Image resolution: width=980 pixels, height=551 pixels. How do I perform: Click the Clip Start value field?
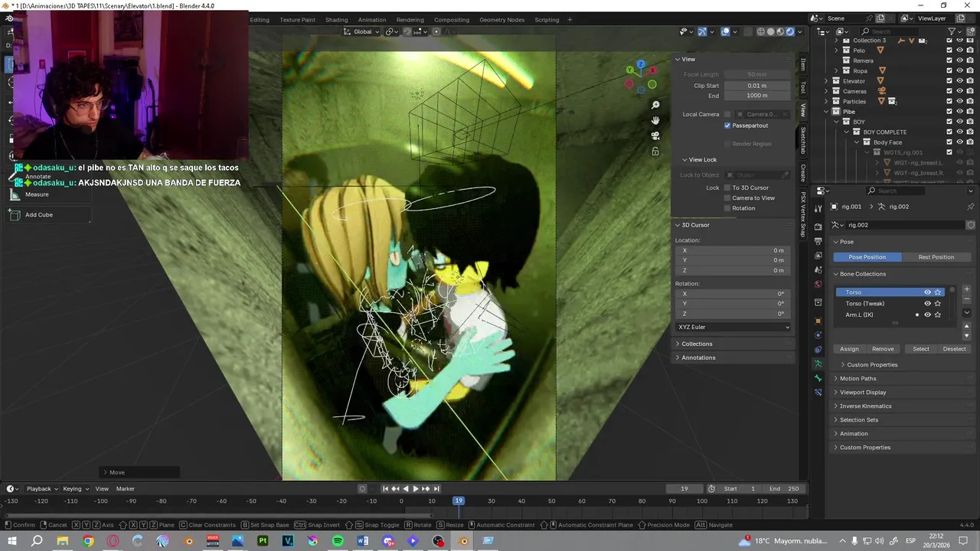757,86
